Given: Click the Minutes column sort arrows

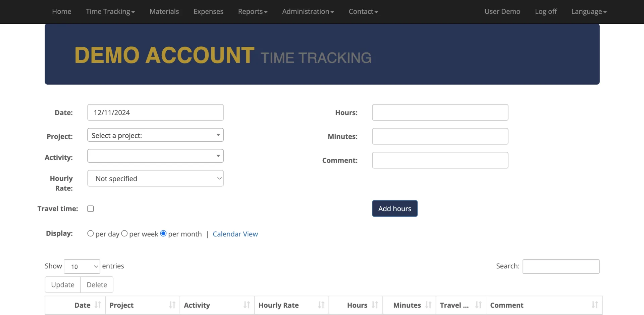Looking at the screenshot, I should pos(428,305).
